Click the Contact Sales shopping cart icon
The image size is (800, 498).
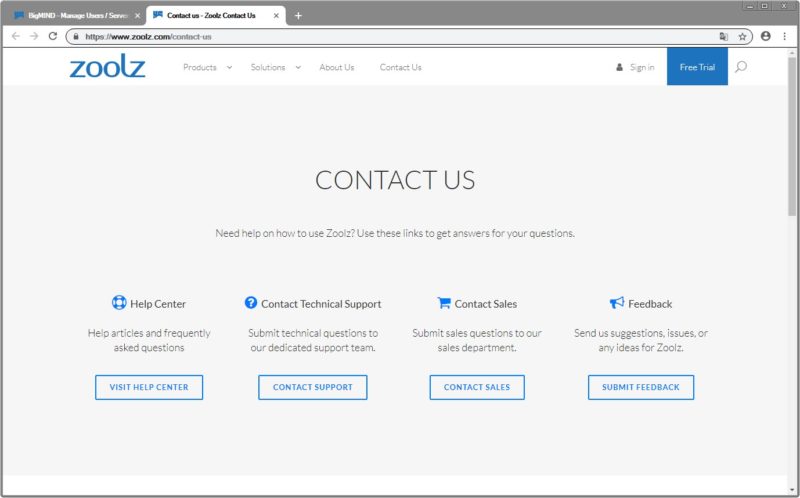[444, 303]
